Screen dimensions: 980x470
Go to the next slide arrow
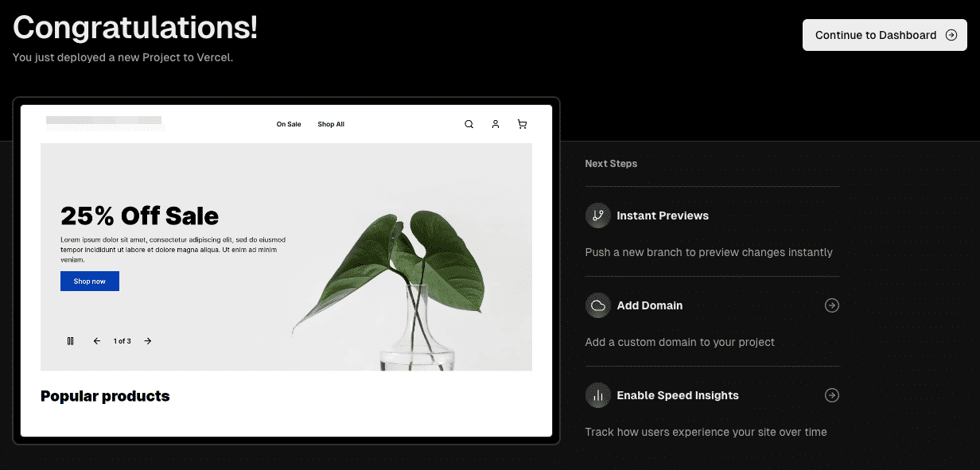[x=148, y=341]
